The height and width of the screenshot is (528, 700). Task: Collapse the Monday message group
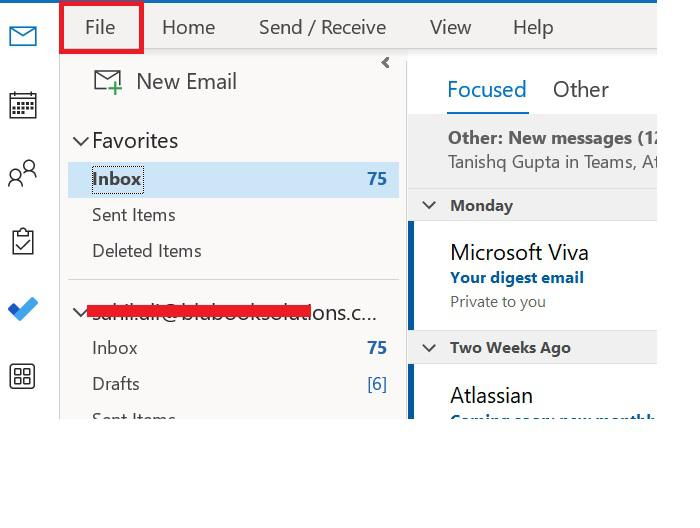pyautogui.click(x=429, y=205)
